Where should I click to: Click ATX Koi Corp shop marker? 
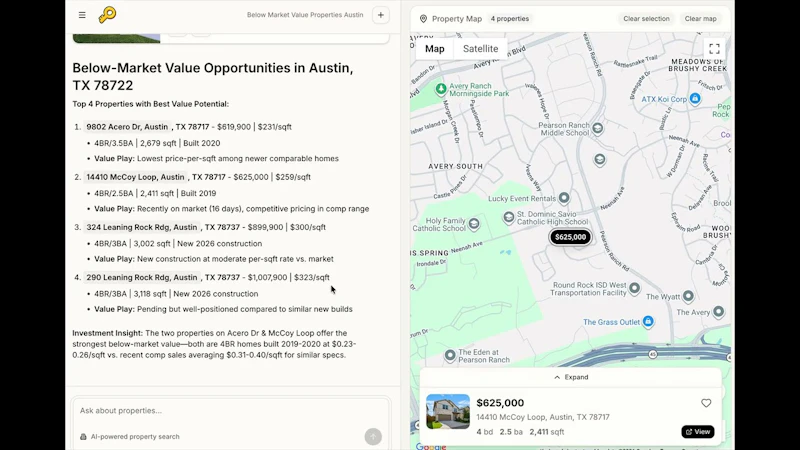[x=695, y=98]
